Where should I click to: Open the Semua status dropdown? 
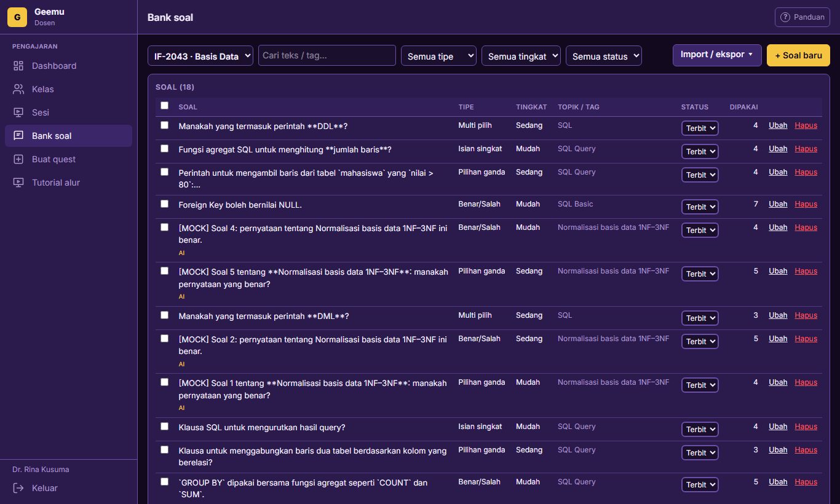[x=603, y=55]
